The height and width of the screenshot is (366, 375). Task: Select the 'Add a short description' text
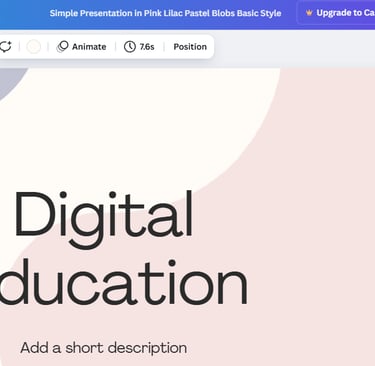103,348
